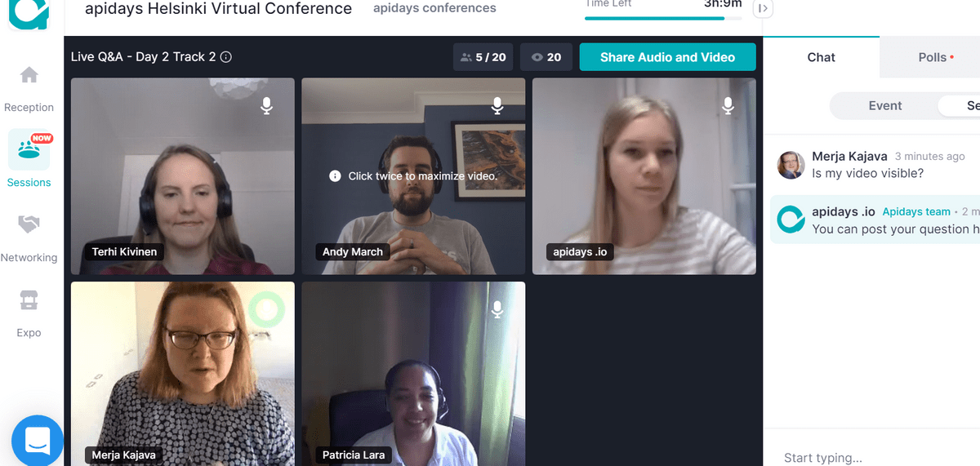This screenshot has width=980, height=466.
Task: Switch to the Polls tab
Action: pyautogui.click(x=931, y=57)
